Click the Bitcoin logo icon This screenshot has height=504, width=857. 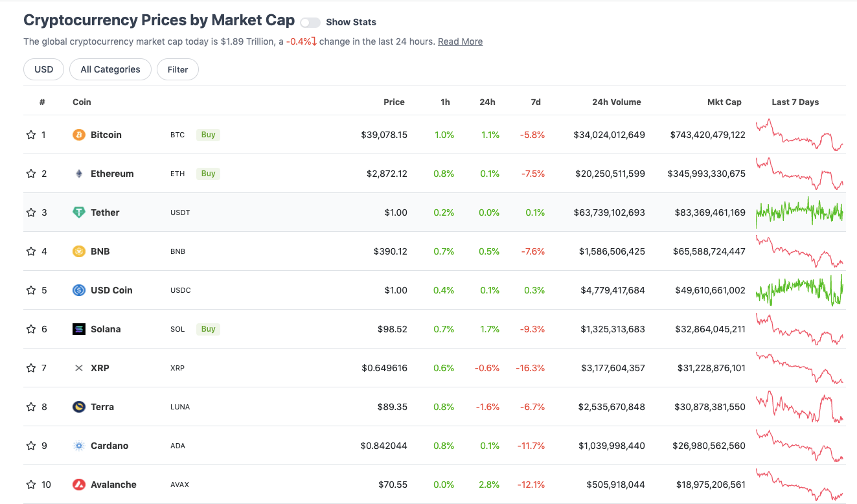(79, 135)
